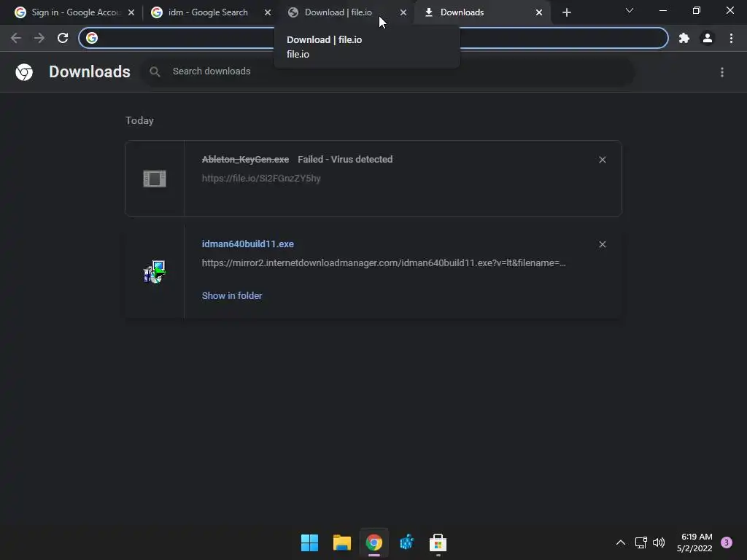This screenshot has width=747, height=560.
Task: Open the internetdownloadmanager mirror URL
Action: [384, 262]
